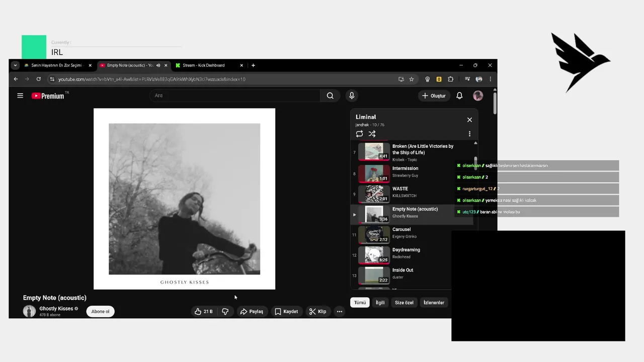Create a clip with Klip button
The width and height of the screenshot is (644, 362).
pyautogui.click(x=317, y=312)
